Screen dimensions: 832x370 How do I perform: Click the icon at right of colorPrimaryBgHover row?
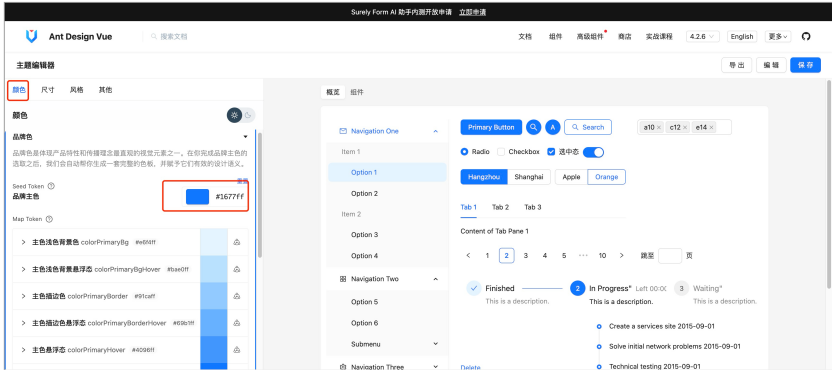(x=237, y=269)
